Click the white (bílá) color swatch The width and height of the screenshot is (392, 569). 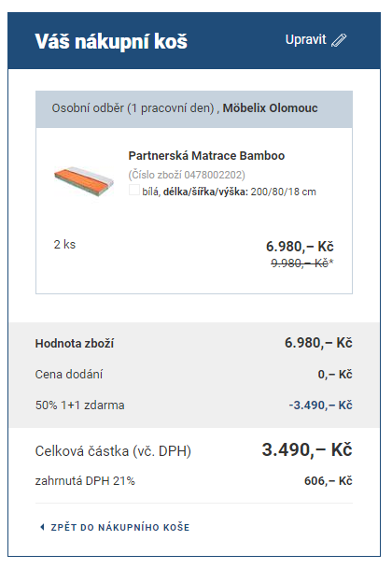click(134, 190)
